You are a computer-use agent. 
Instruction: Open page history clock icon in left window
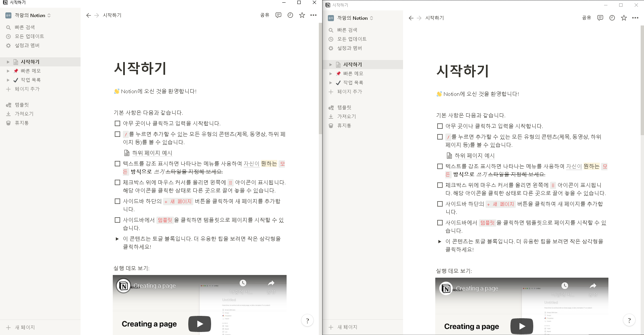(290, 15)
